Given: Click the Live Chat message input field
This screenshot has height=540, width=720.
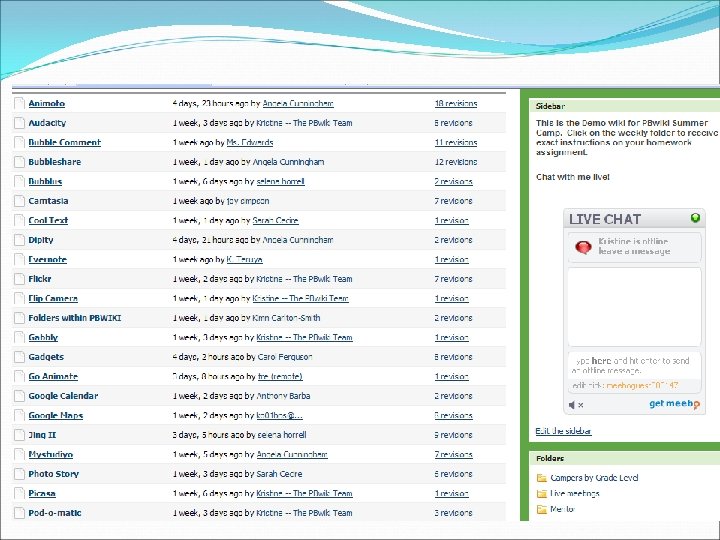Looking at the screenshot, I should pyautogui.click(x=634, y=366).
